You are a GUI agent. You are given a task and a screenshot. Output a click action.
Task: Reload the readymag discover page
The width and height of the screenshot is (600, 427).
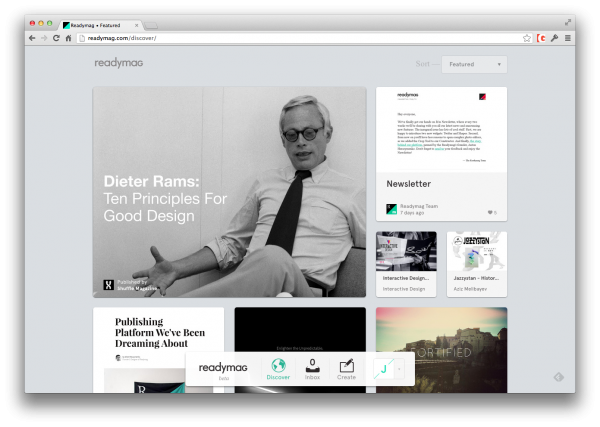(x=56, y=38)
